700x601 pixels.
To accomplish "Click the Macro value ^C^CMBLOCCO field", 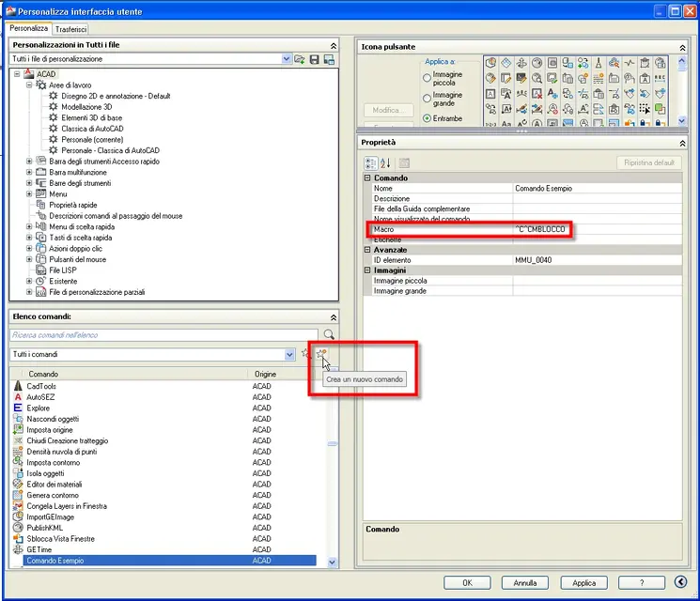I will (x=598, y=229).
